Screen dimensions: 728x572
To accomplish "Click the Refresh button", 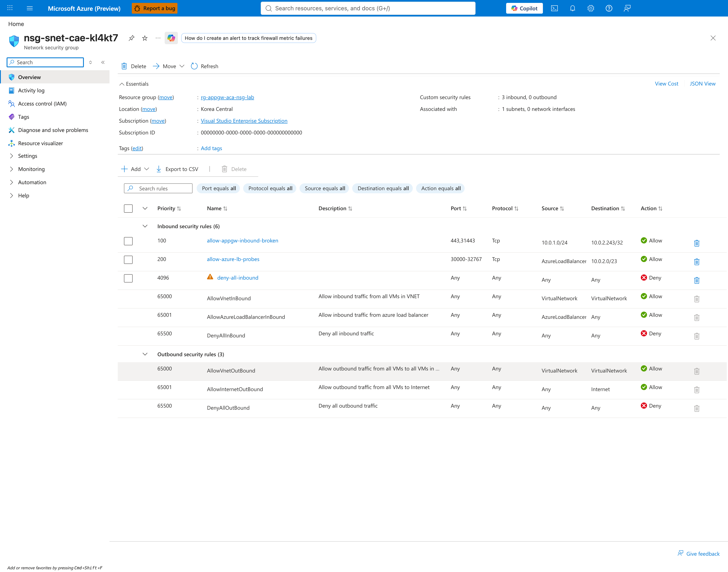I will (205, 66).
